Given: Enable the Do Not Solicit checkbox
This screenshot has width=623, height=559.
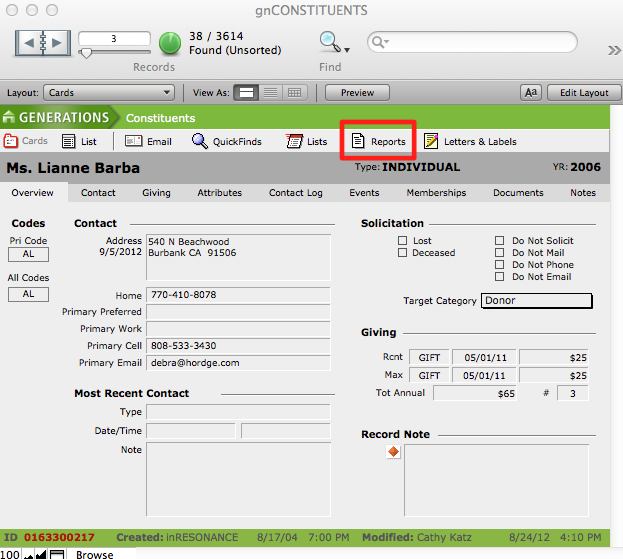Looking at the screenshot, I should [x=500, y=241].
